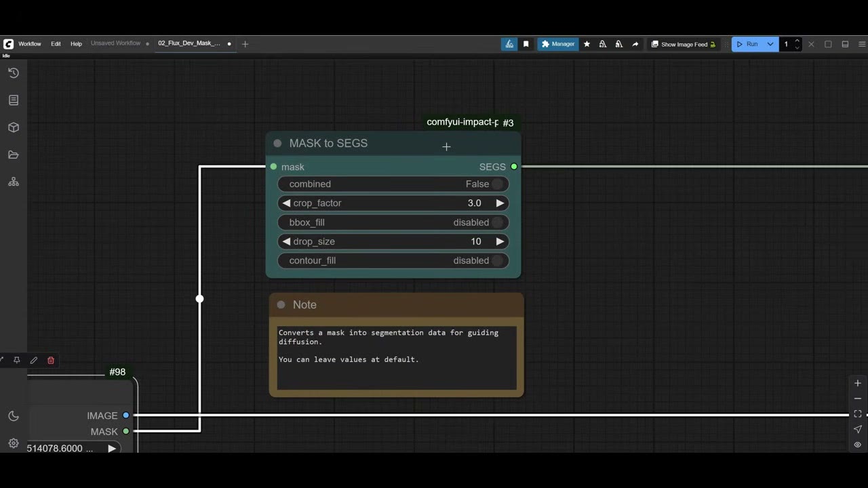The width and height of the screenshot is (868, 488).
Task: Click the star favorites icon in top bar
Action: click(x=587, y=44)
